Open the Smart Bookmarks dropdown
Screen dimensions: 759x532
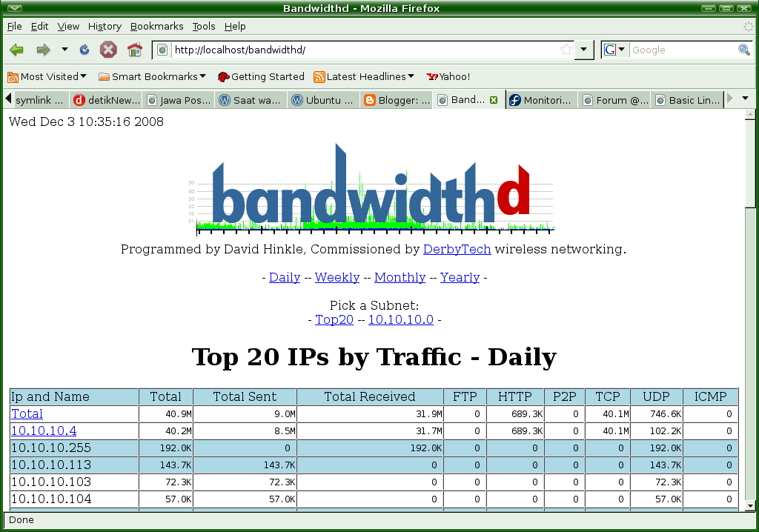coord(152,76)
